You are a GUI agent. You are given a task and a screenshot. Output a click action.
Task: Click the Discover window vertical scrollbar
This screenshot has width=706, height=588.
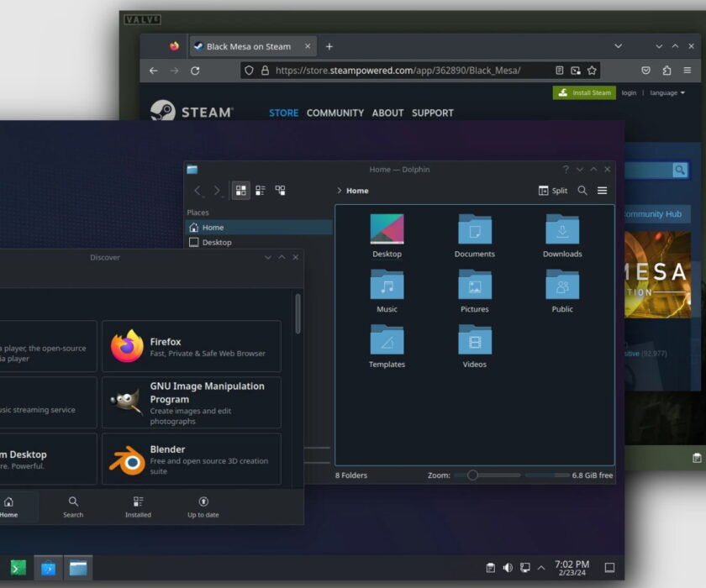298,313
